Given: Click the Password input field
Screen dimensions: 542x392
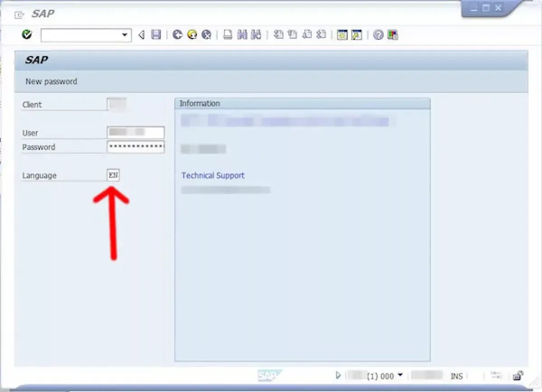Looking at the screenshot, I should pos(136,147).
